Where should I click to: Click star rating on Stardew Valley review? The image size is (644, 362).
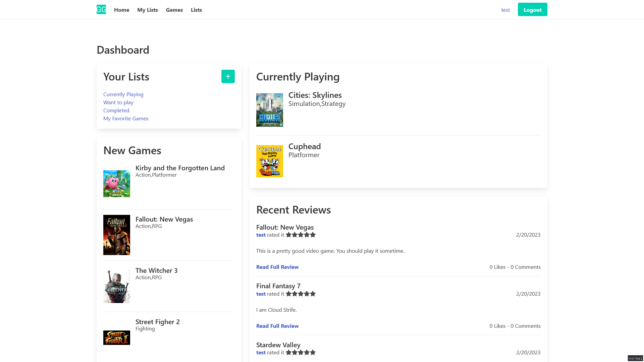(301, 352)
